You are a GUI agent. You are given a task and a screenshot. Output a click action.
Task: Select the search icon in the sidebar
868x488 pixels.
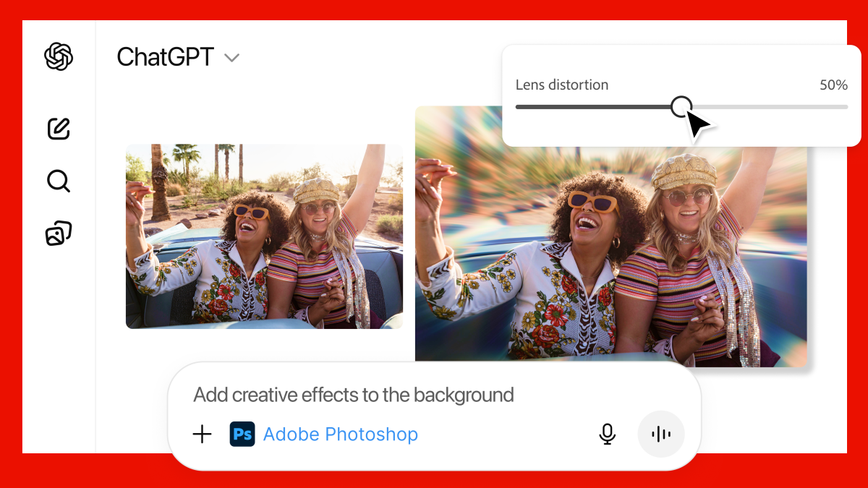tap(58, 181)
